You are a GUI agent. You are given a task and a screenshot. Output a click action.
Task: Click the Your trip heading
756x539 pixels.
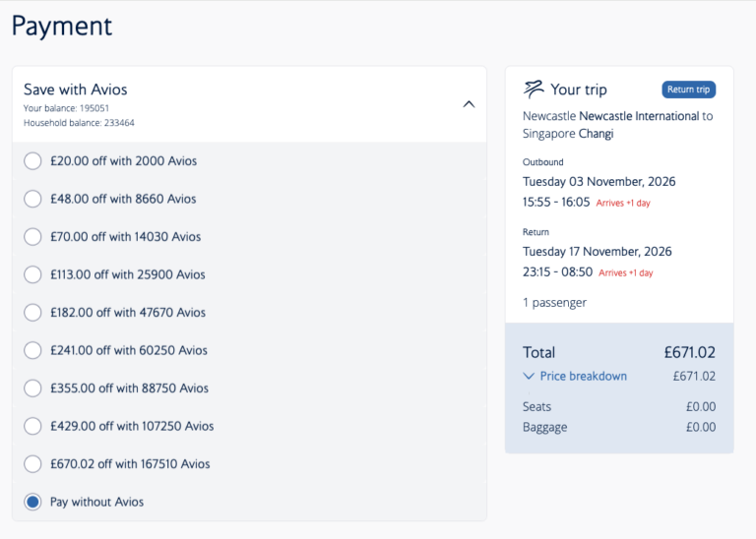(579, 90)
